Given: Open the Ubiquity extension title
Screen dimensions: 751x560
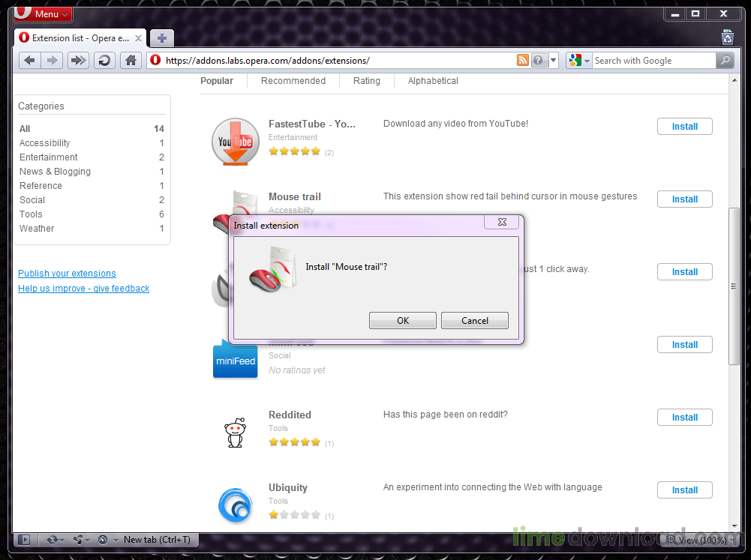Looking at the screenshot, I should click(x=288, y=488).
